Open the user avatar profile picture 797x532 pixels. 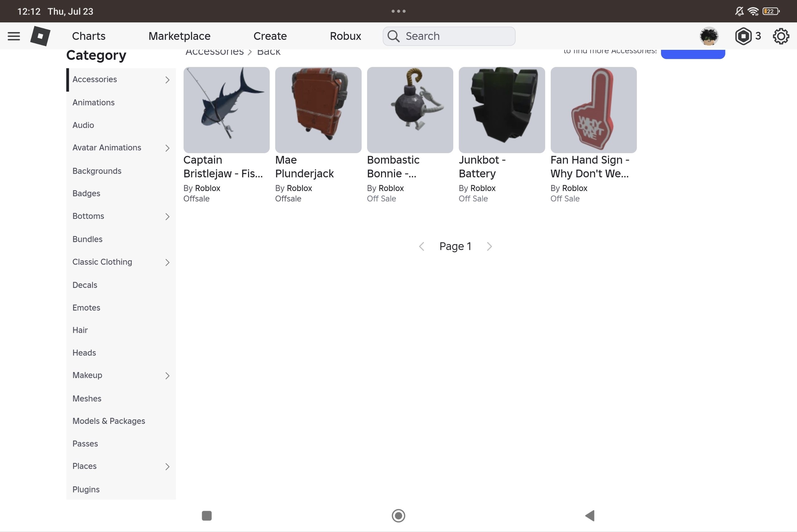pos(709,36)
